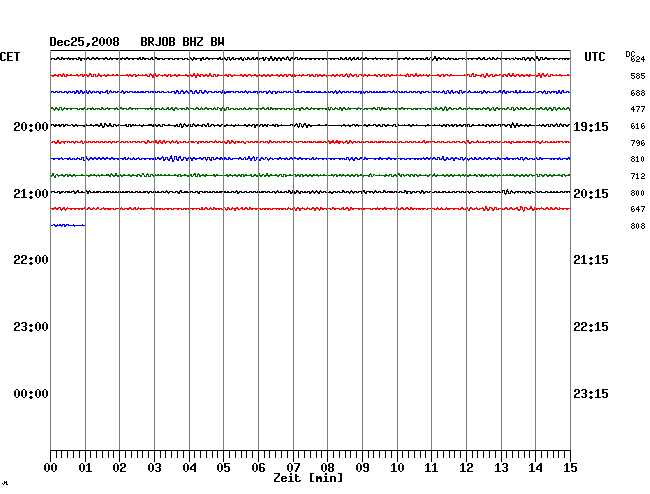Image resolution: width=650 pixels, height=494 pixels.
Task: Click the 03 minute axis tick label
Action: click(154, 468)
